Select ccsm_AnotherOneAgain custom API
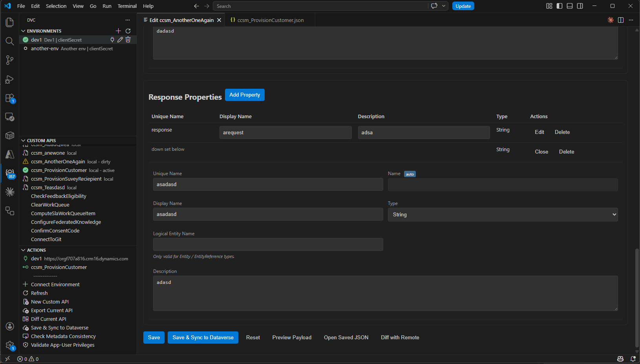Viewport: 640px width, 364px height. (x=78, y=161)
